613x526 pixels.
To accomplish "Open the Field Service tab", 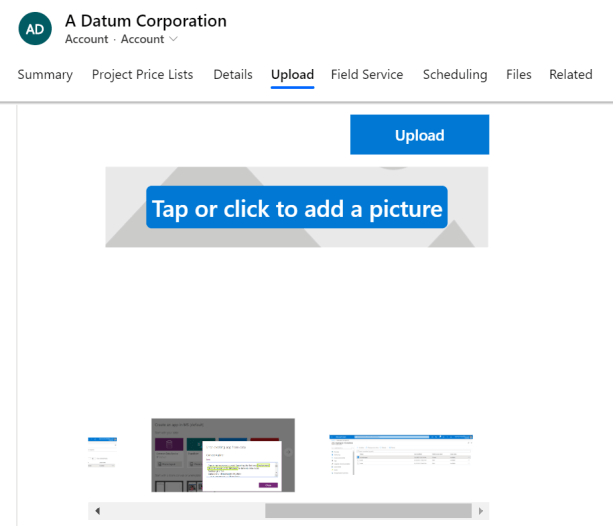I will coord(367,75).
